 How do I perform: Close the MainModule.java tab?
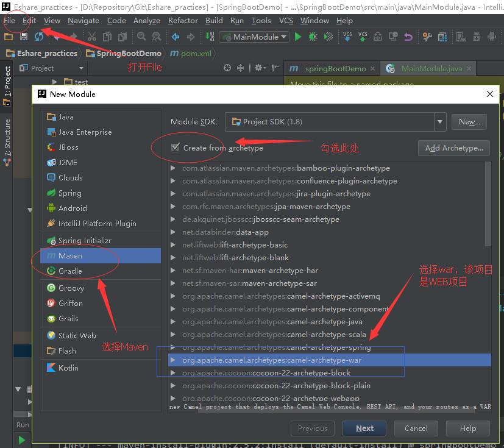coord(469,68)
